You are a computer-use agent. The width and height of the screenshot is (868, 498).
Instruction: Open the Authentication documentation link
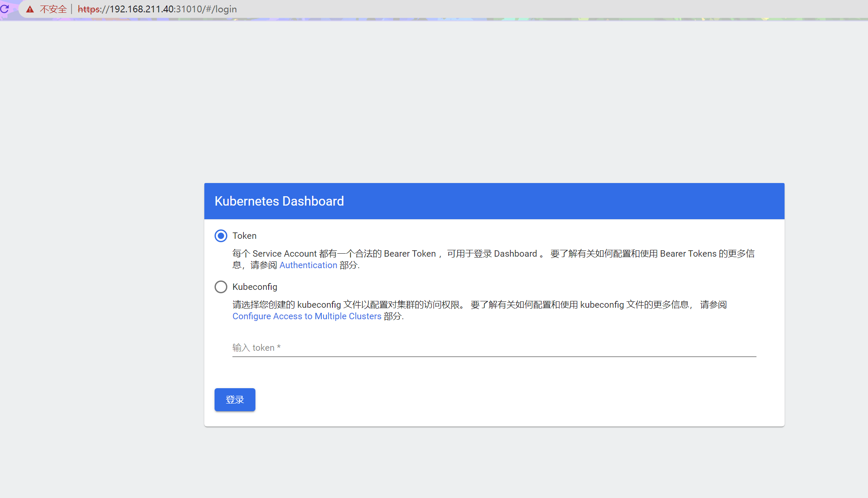tap(308, 265)
